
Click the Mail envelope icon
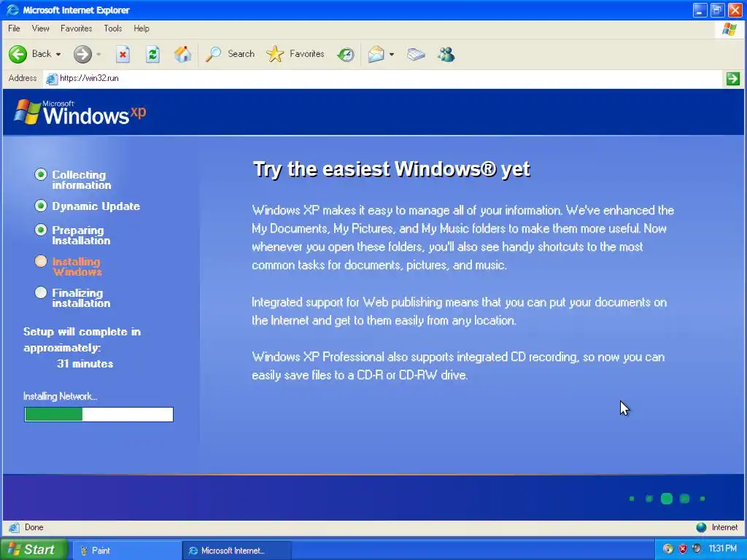click(376, 54)
